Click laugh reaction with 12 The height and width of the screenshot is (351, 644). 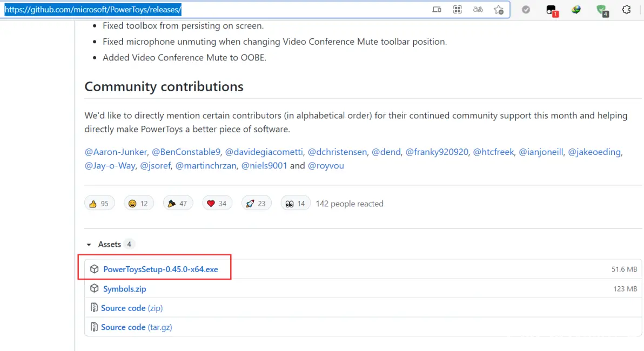(x=139, y=203)
